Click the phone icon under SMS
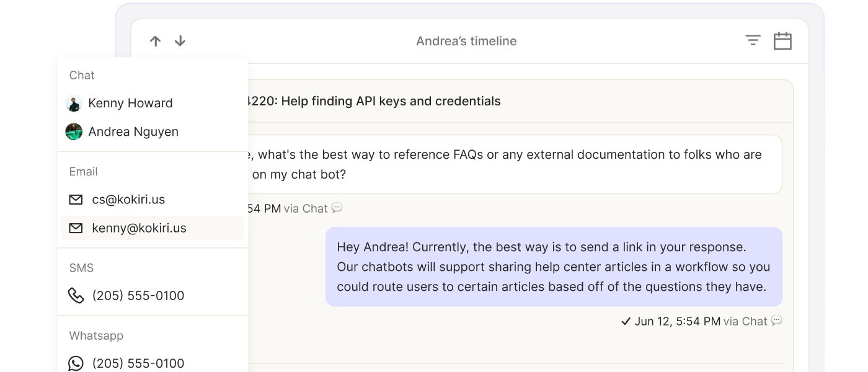The image size is (868, 372). (76, 296)
